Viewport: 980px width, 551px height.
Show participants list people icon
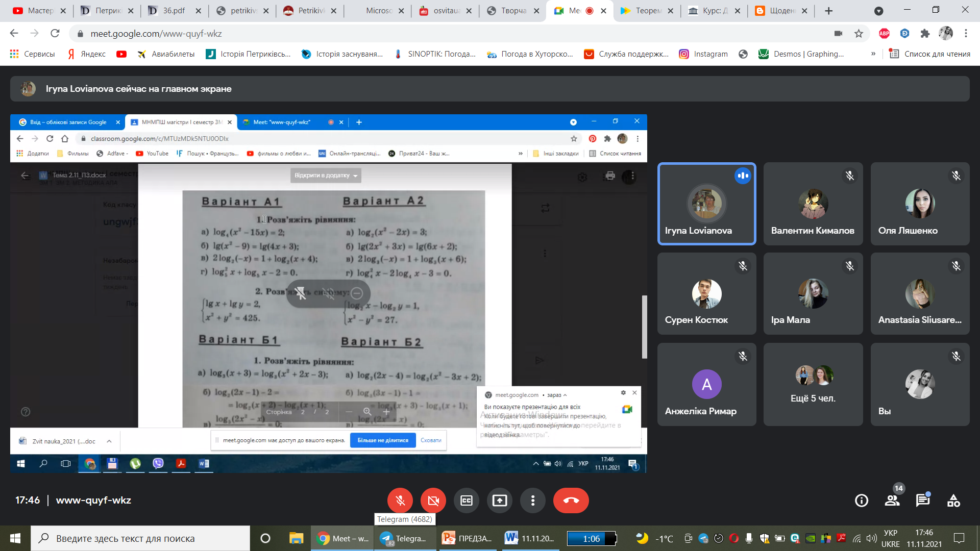[892, 500]
